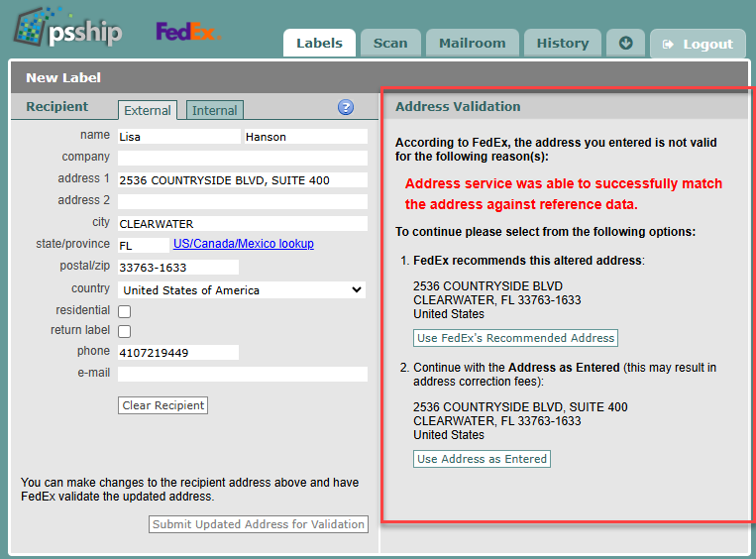Expand the country dropdown

tap(242, 289)
